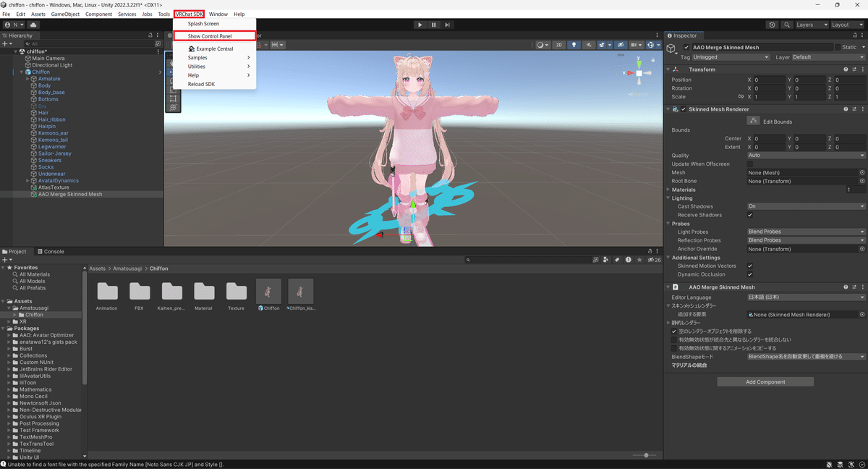Click Show Control Panel menu item
868x469 pixels.
pyautogui.click(x=214, y=36)
